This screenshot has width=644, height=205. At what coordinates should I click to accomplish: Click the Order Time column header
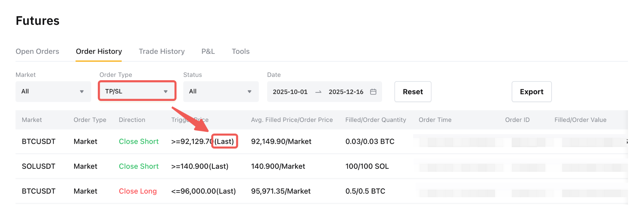point(435,120)
